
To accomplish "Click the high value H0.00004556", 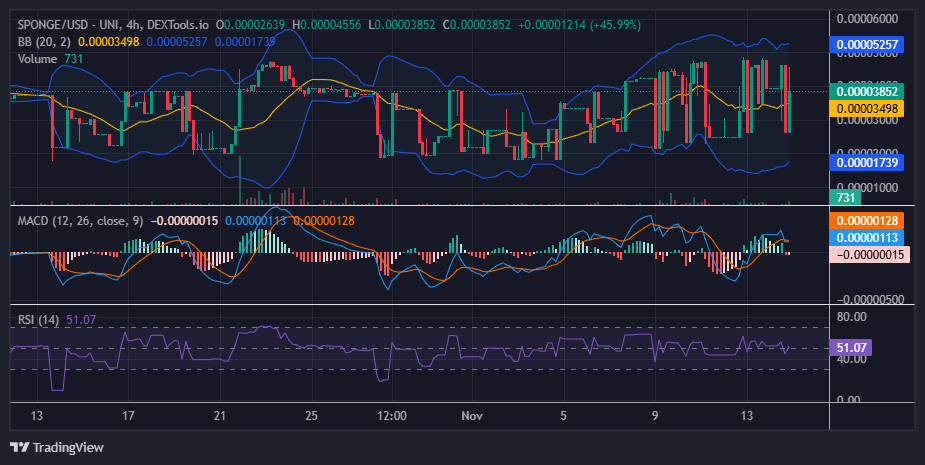I will [x=327, y=25].
